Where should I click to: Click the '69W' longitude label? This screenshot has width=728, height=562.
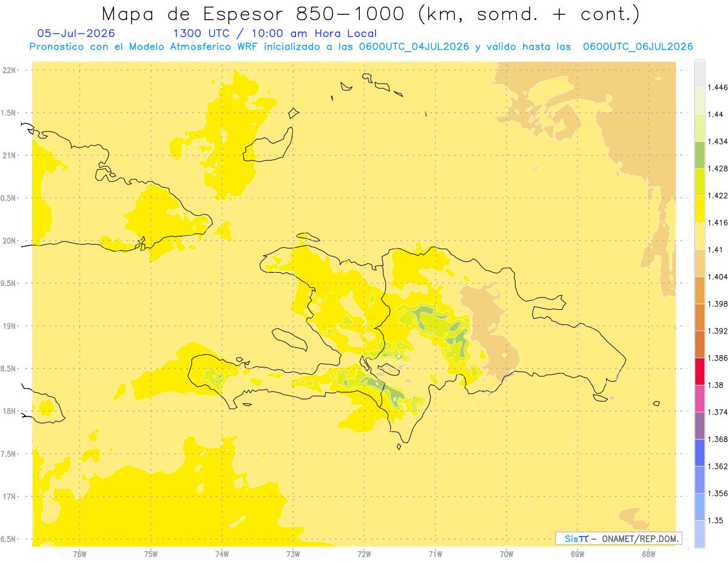point(578,554)
